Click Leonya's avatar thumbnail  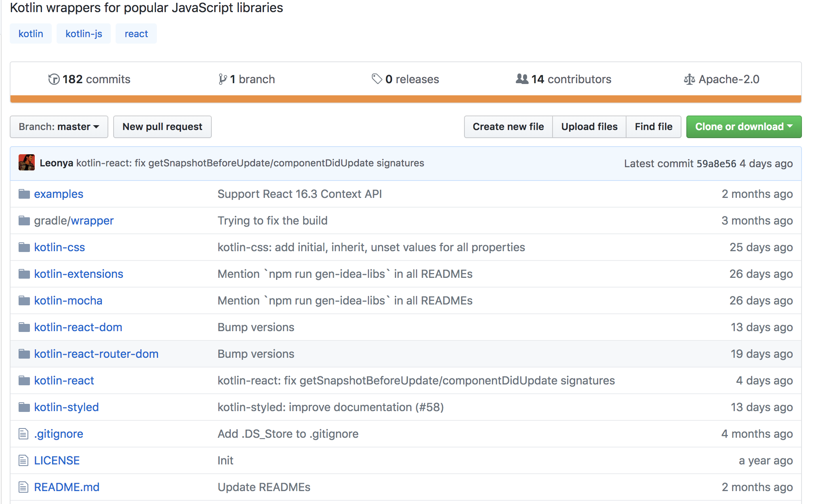27,163
